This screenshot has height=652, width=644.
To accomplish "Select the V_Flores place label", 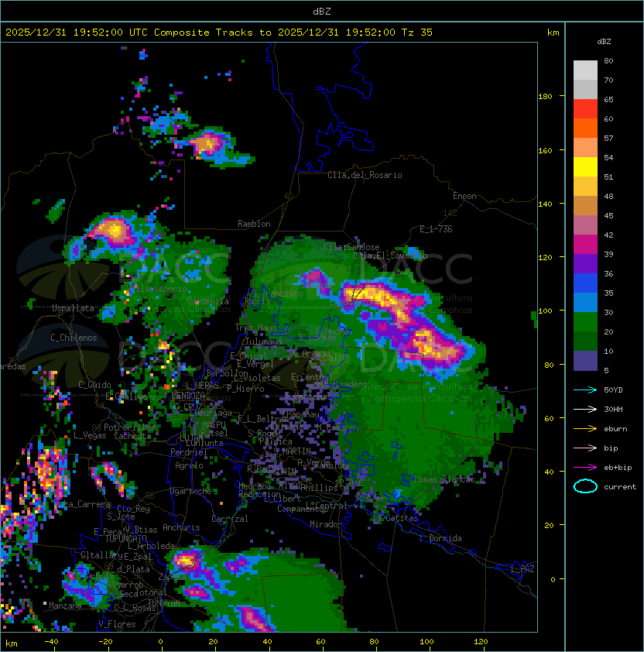I will [117, 625].
